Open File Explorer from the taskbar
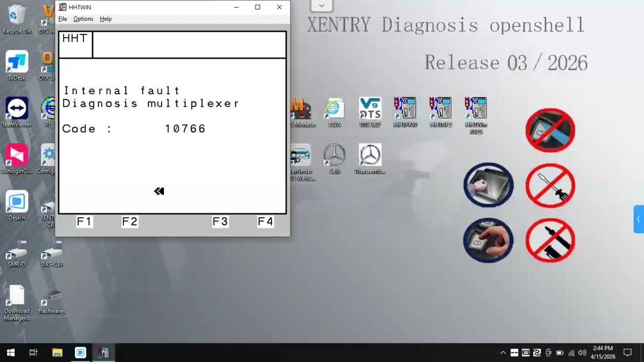This screenshot has height=362, width=644. pyautogui.click(x=57, y=352)
